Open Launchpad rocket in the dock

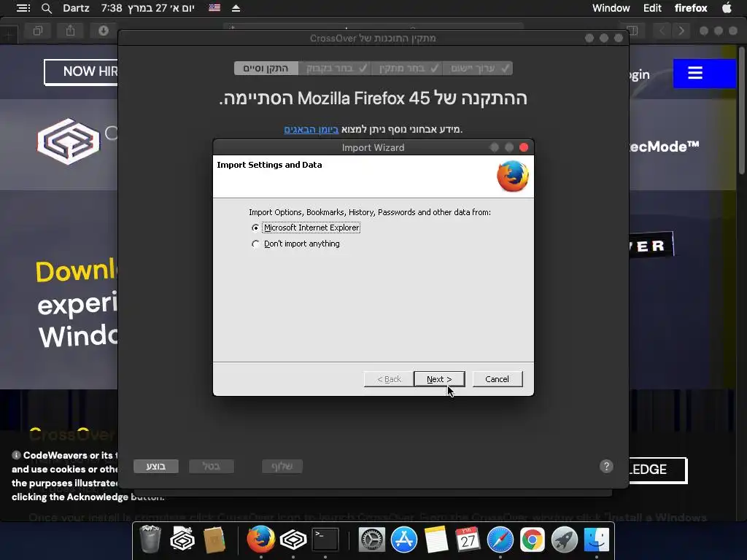point(565,540)
